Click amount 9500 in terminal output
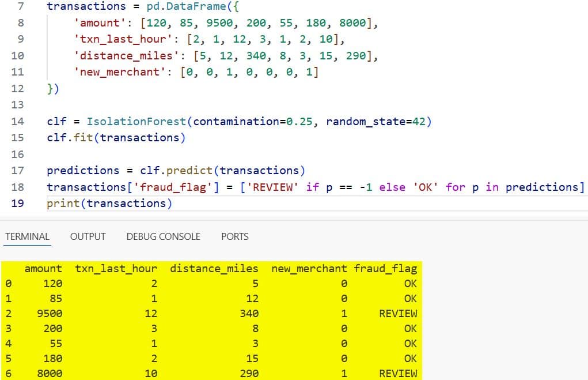The image size is (588, 380). click(50, 314)
